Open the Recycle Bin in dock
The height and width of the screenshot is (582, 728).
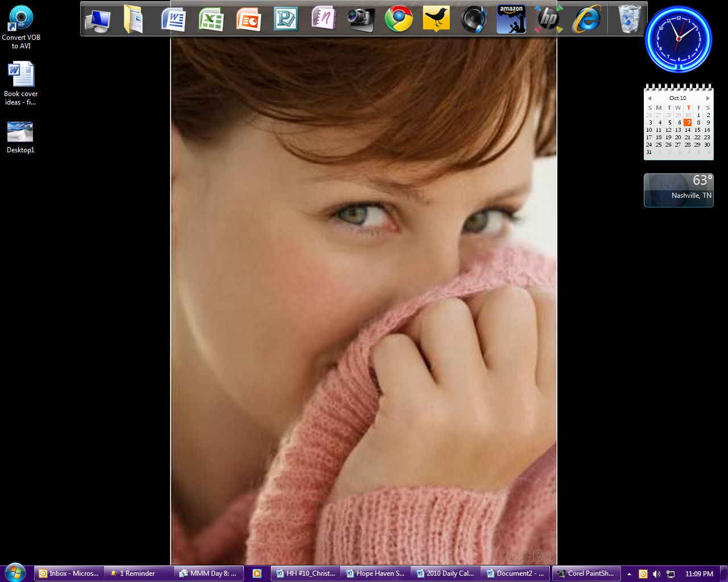click(629, 19)
